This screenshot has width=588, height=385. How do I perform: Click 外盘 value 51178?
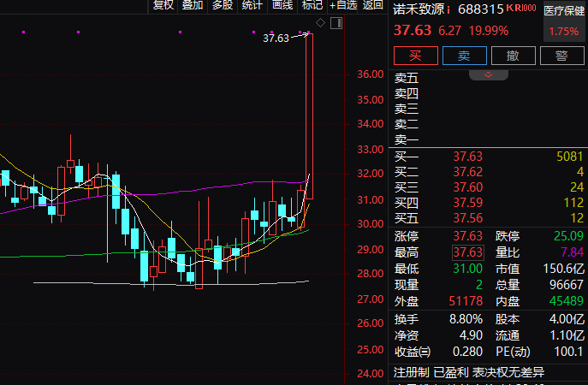pos(466,301)
